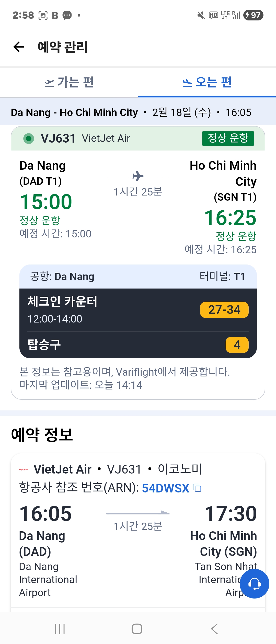Tap the Da Nang - Ho Chi Minh City route header
This screenshot has height=644, width=276.
74,112
